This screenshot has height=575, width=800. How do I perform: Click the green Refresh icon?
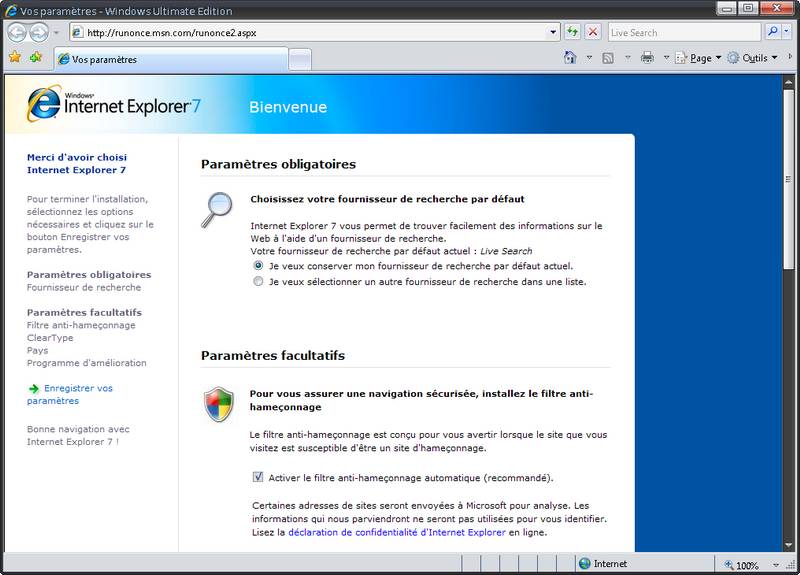point(572,32)
